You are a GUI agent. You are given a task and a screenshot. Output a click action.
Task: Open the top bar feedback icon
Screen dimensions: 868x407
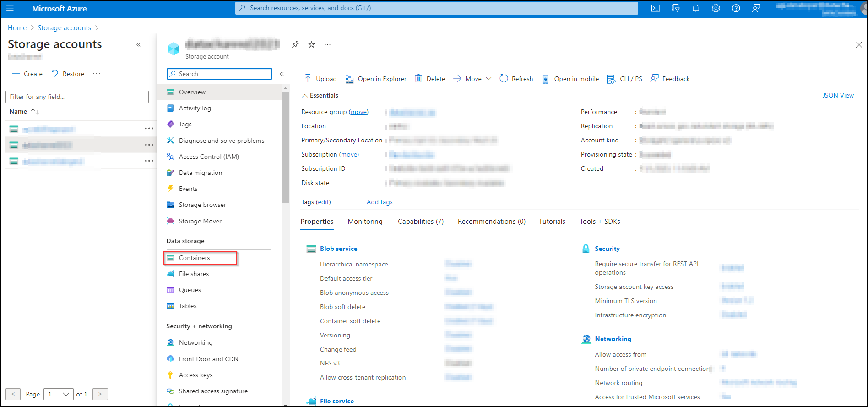[756, 8]
